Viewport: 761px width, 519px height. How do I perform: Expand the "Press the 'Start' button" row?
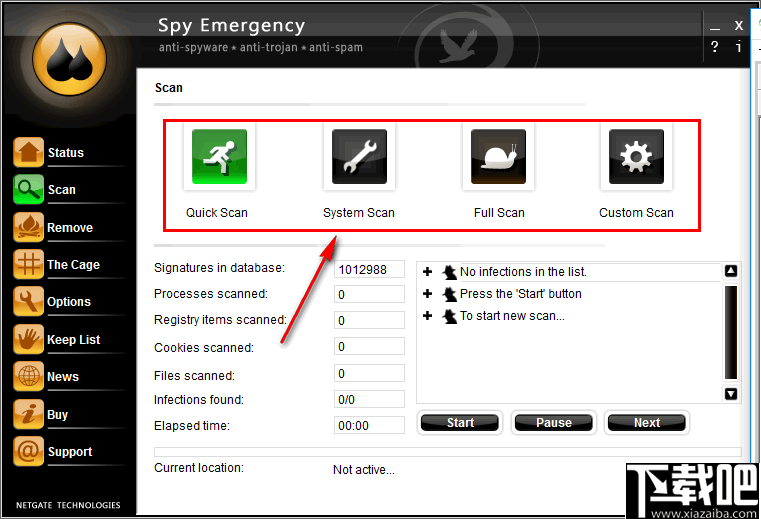(x=428, y=293)
